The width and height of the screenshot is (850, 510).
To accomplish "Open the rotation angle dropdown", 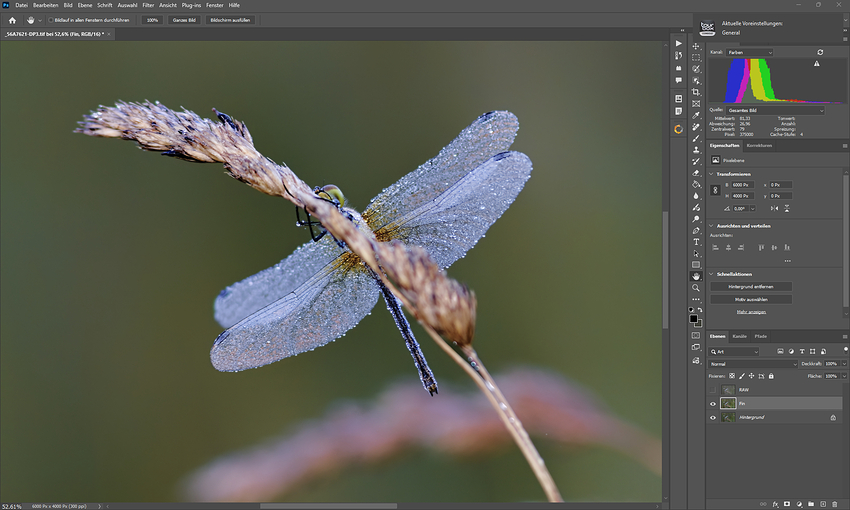I will [x=753, y=209].
